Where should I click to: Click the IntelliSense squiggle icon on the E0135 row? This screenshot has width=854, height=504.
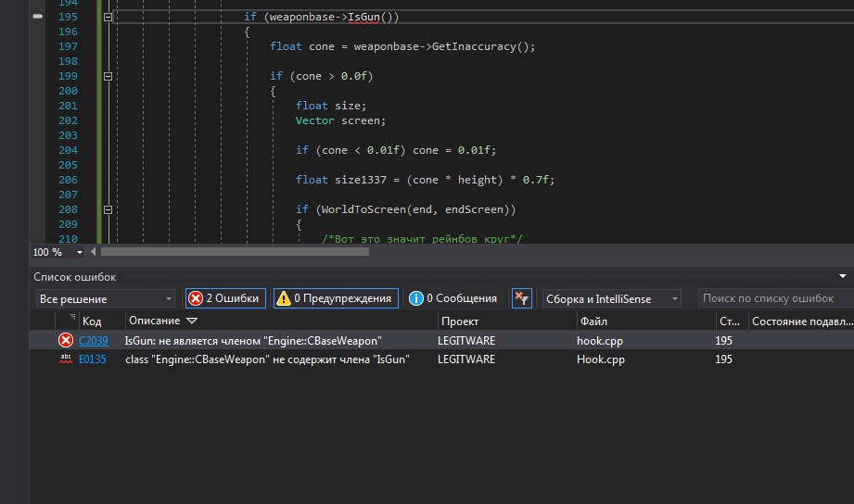click(x=66, y=359)
